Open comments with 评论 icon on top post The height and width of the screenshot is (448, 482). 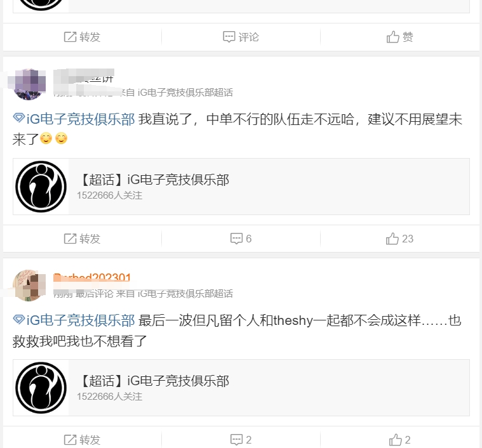click(241, 37)
